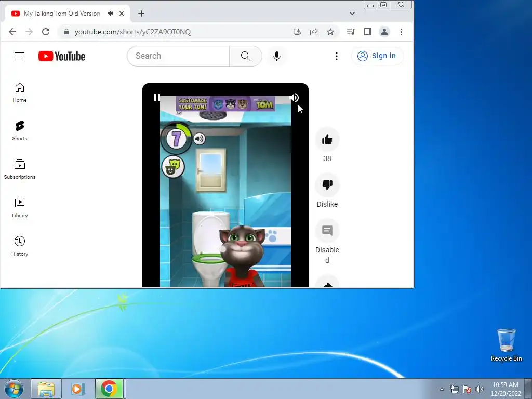Share this page icon in address bar
This screenshot has width=532, height=399.
pyautogui.click(x=314, y=32)
